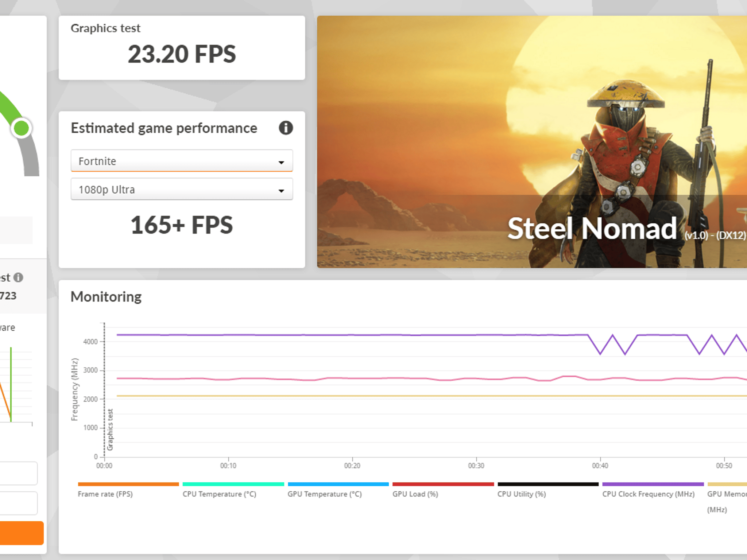747x560 pixels.
Task: Click the Monitoring section heading
Action: (106, 297)
